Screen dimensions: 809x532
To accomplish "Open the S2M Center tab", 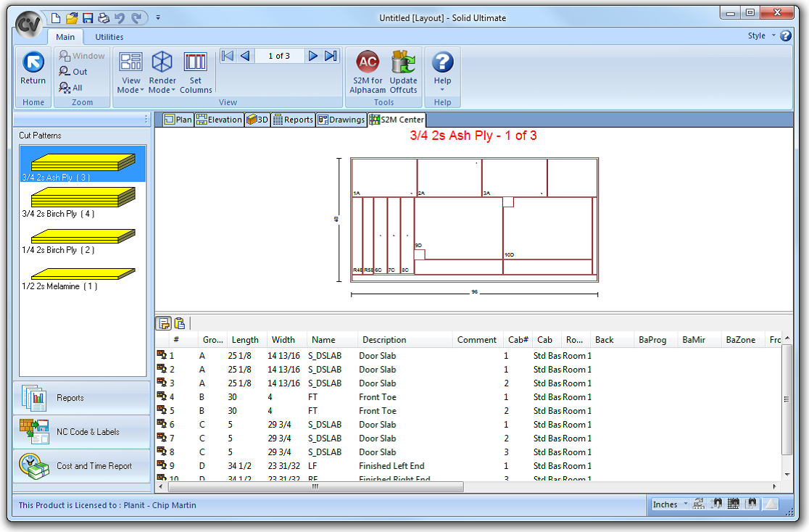I will pyautogui.click(x=397, y=120).
